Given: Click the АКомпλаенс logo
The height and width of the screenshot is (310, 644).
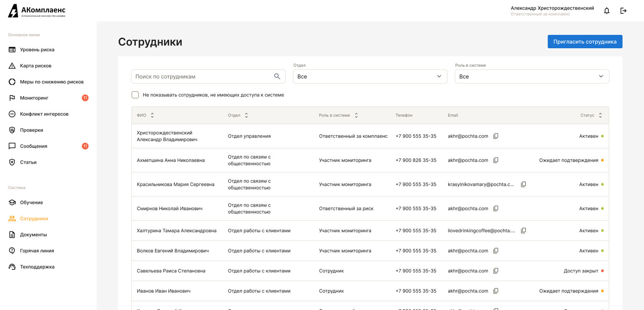Looking at the screenshot, I should [37, 11].
